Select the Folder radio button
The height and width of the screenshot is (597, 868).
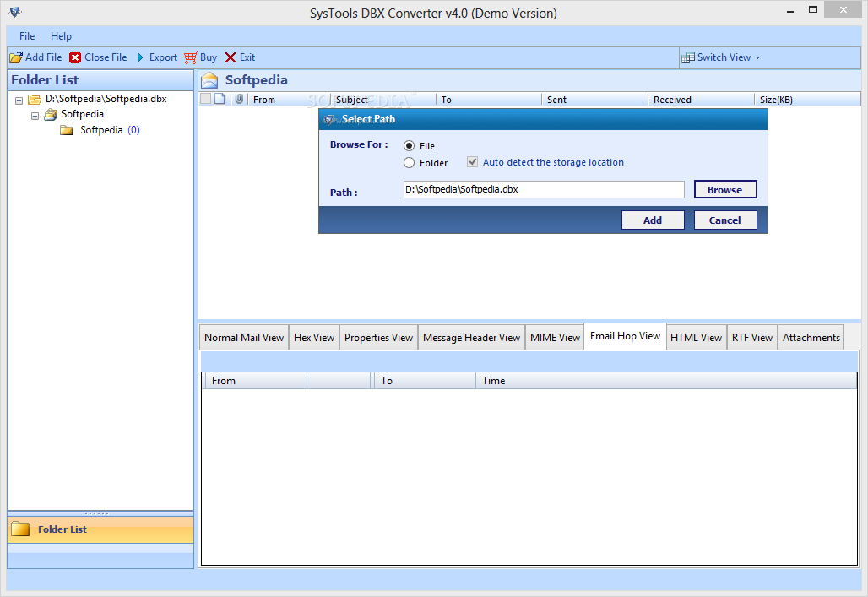(409, 163)
